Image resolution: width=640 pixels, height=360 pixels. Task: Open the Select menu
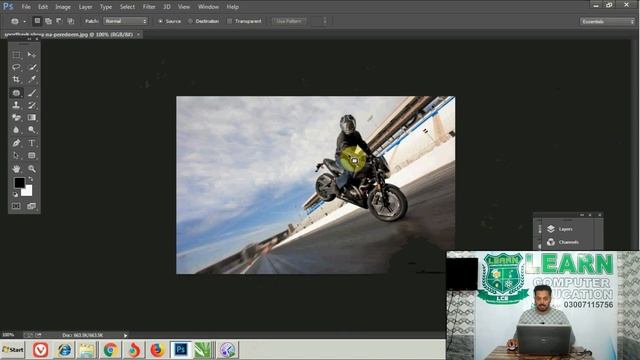(x=127, y=7)
